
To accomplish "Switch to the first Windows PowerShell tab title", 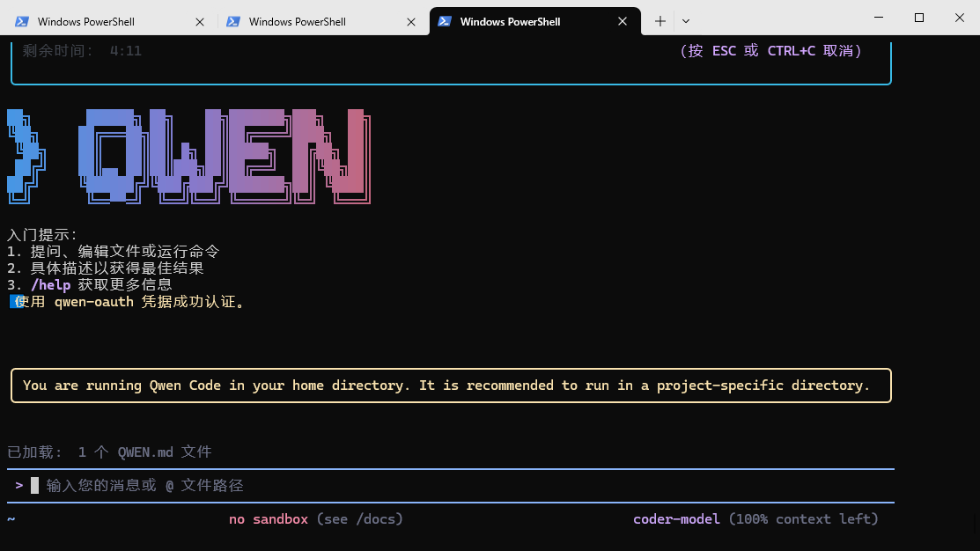I will click(86, 22).
